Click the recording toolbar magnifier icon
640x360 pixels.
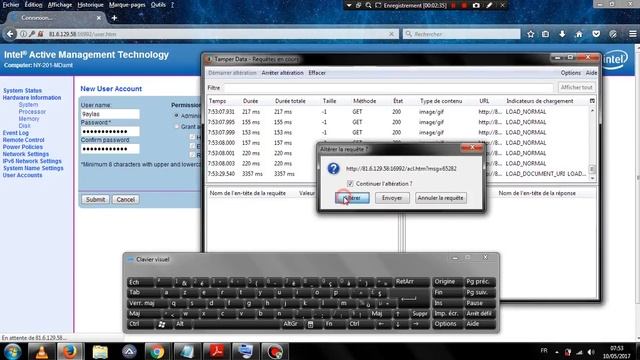coord(369,5)
